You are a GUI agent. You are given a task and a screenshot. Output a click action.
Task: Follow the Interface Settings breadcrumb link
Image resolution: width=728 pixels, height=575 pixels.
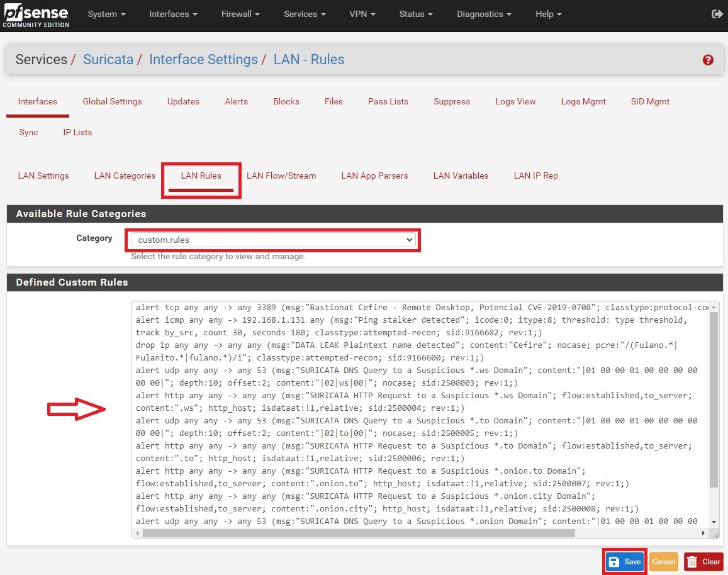[x=203, y=59]
